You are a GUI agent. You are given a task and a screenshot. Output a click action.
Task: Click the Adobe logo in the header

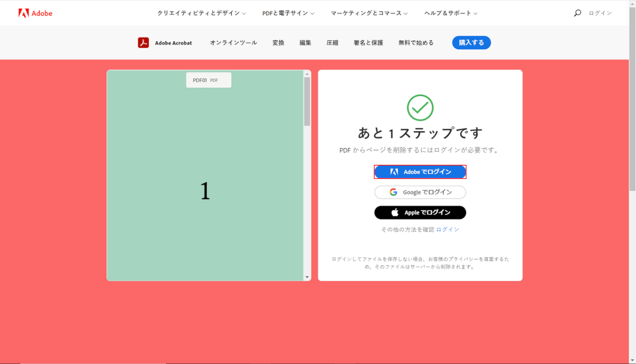click(35, 13)
